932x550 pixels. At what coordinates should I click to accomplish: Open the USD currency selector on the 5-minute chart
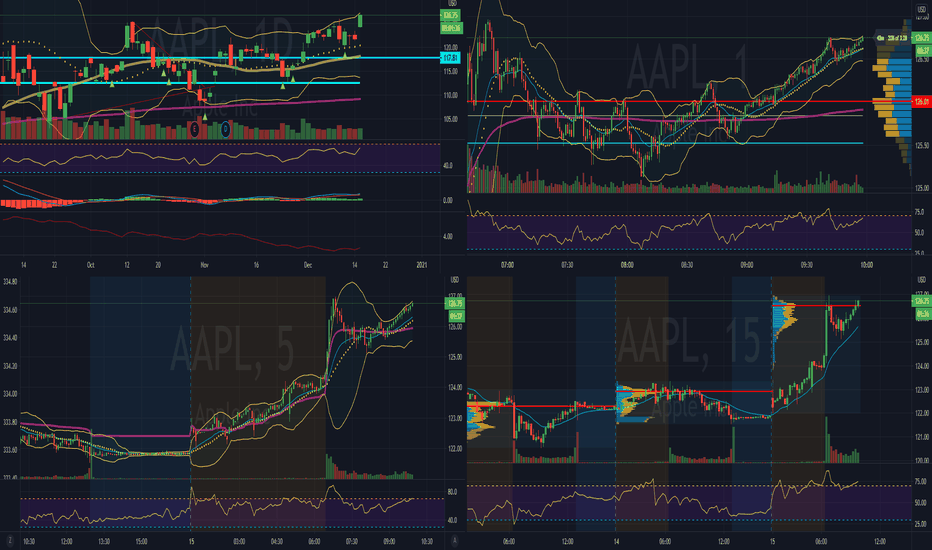click(455, 279)
